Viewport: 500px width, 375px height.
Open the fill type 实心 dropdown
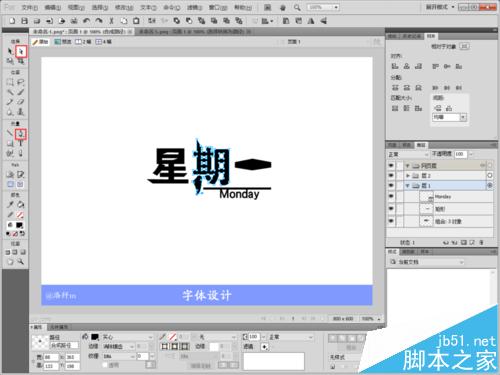[127, 337]
